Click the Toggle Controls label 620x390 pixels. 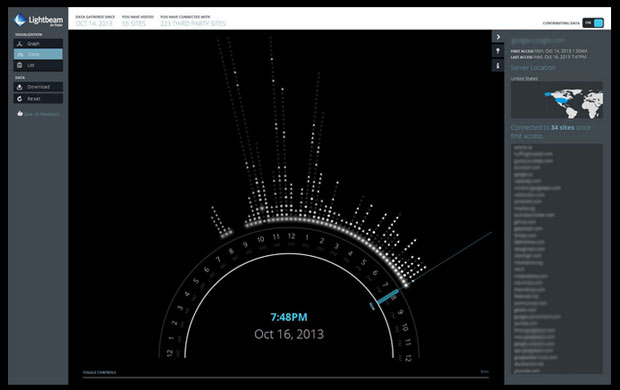(x=99, y=373)
